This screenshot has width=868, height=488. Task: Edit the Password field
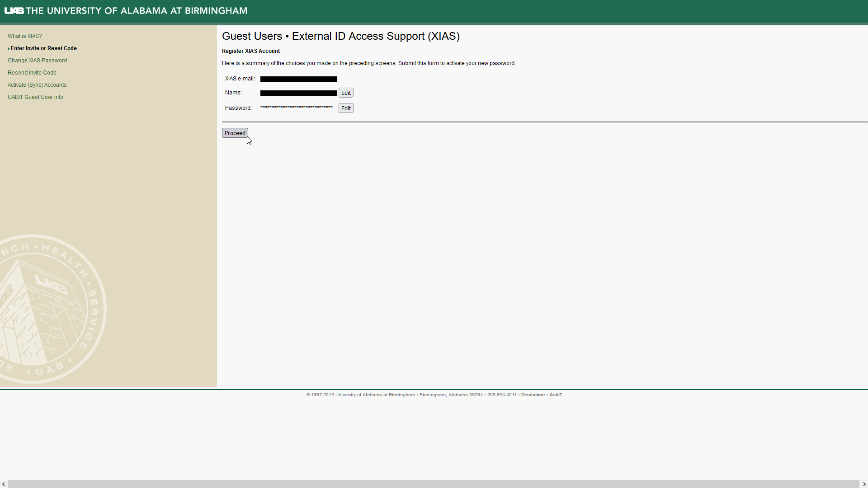346,108
